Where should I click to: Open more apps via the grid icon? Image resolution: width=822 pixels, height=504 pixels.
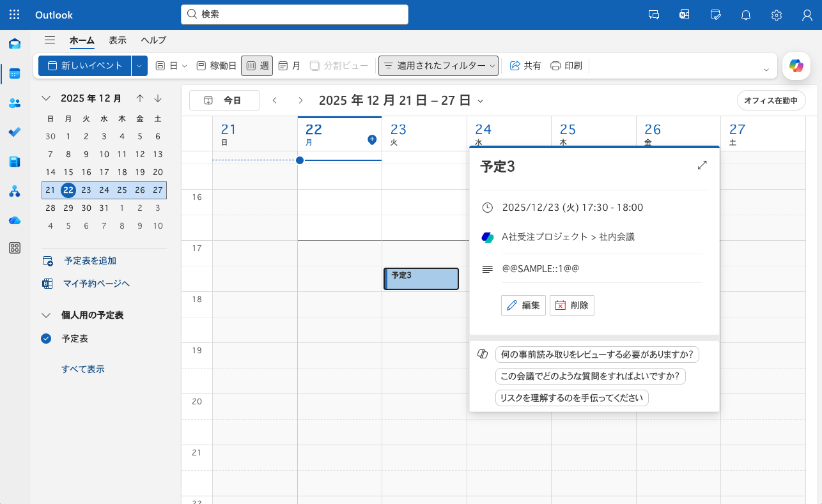coord(15,248)
